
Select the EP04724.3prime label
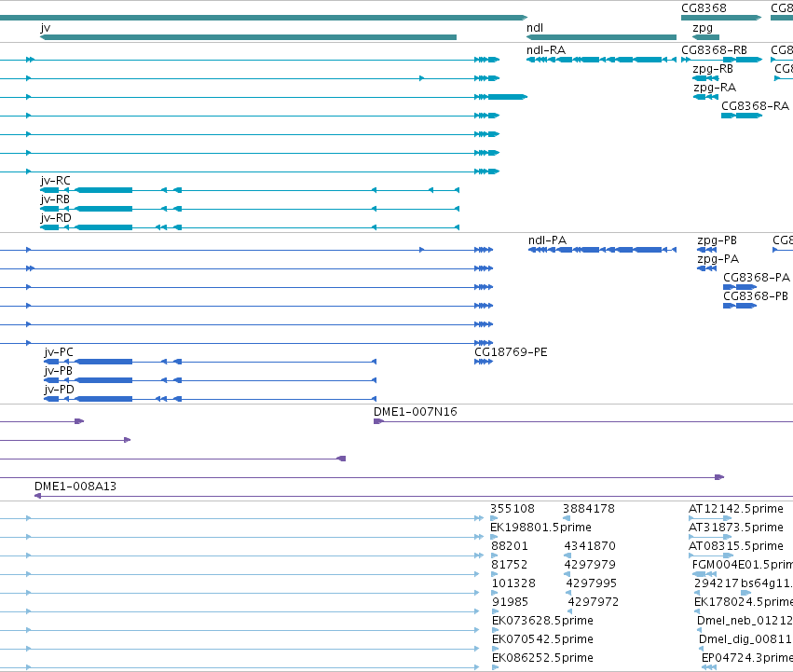(747, 658)
